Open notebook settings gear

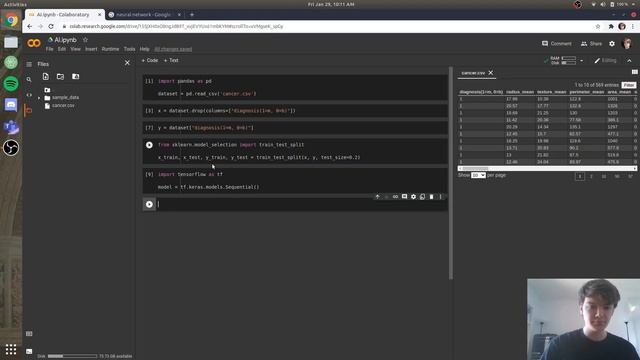coord(612,44)
